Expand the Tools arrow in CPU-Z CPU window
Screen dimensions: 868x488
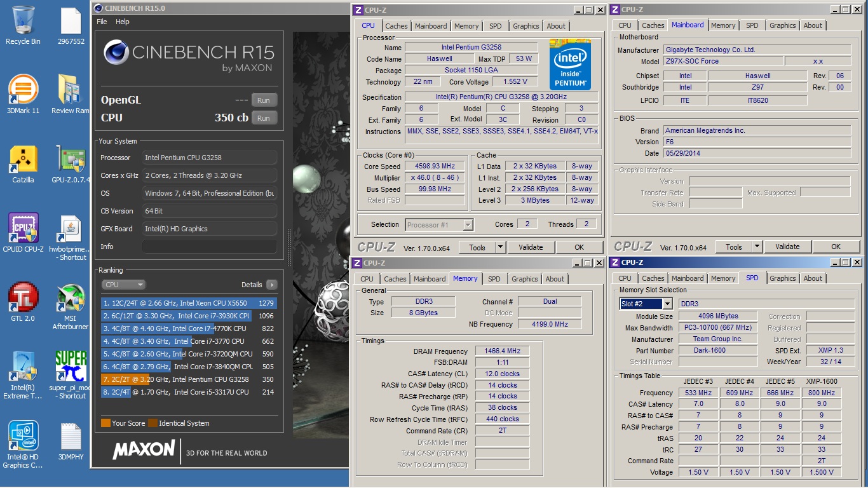(500, 247)
